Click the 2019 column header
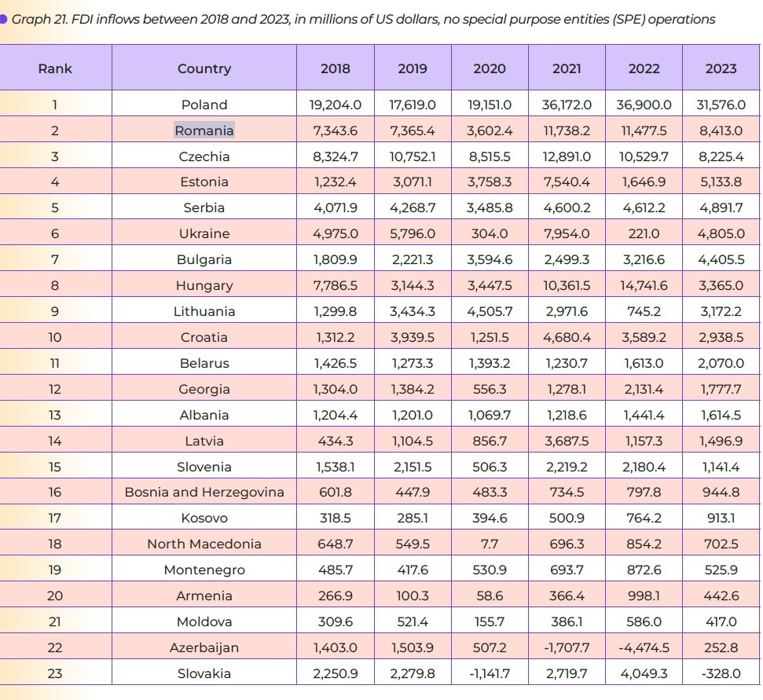 point(413,68)
